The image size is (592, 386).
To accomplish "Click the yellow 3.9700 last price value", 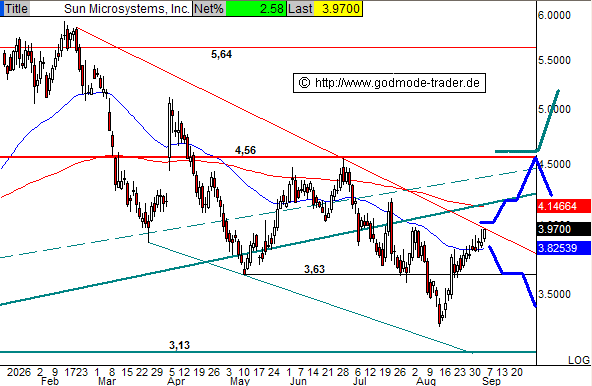I will click(338, 8).
